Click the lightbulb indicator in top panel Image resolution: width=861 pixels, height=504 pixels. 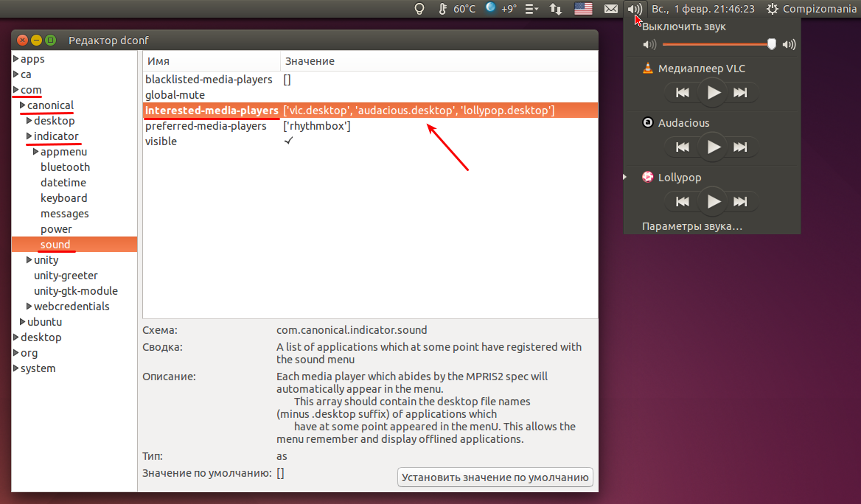coord(419,9)
